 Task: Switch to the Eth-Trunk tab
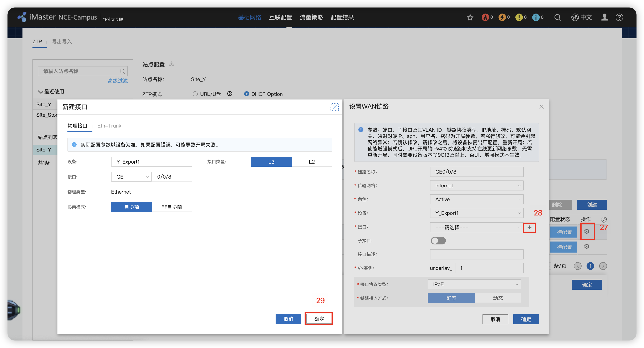pos(109,126)
